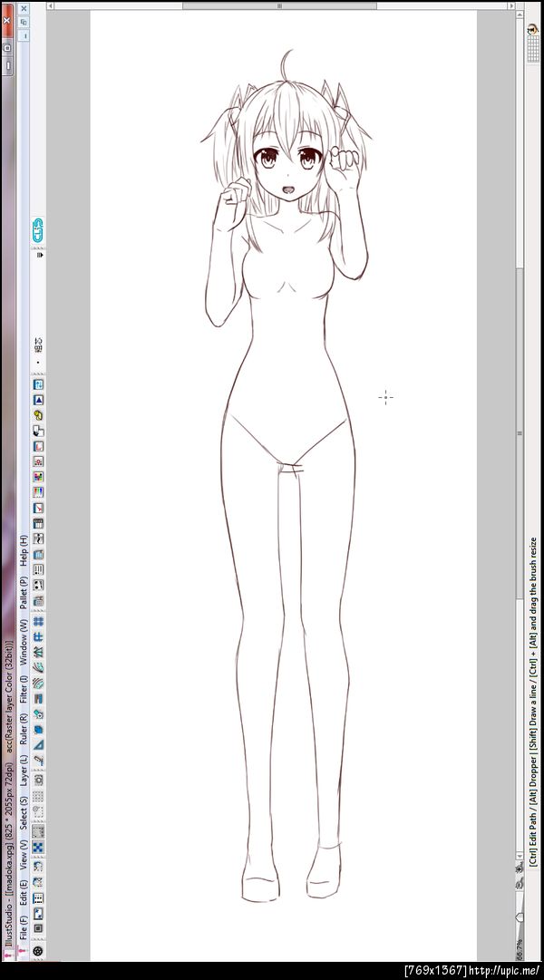Open the View (V) menu
This screenshot has height=980, width=544.
pyautogui.click(x=24, y=855)
